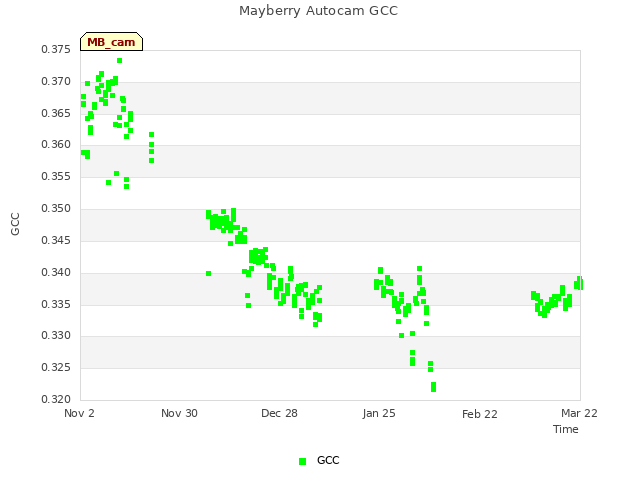This screenshot has height=480, width=640.
Task: Click the Time axis title
Action: coord(566,429)
